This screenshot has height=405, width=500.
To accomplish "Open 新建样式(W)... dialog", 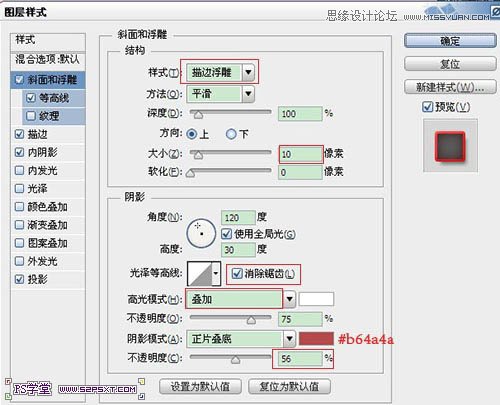I will (x=450, y=87).
